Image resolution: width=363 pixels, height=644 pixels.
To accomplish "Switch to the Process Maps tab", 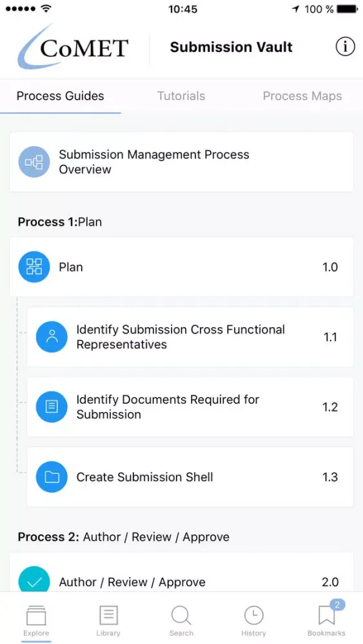I will (302, 96).
